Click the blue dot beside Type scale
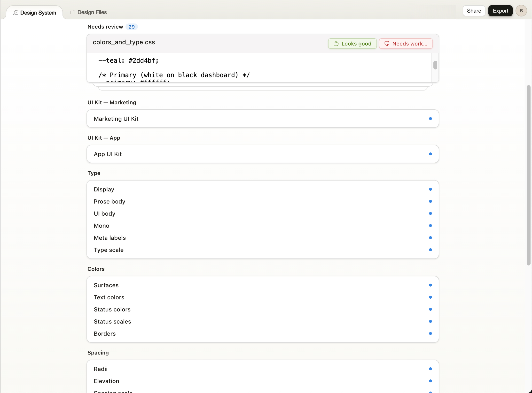 pyautogui.click(x=430, y=250)
